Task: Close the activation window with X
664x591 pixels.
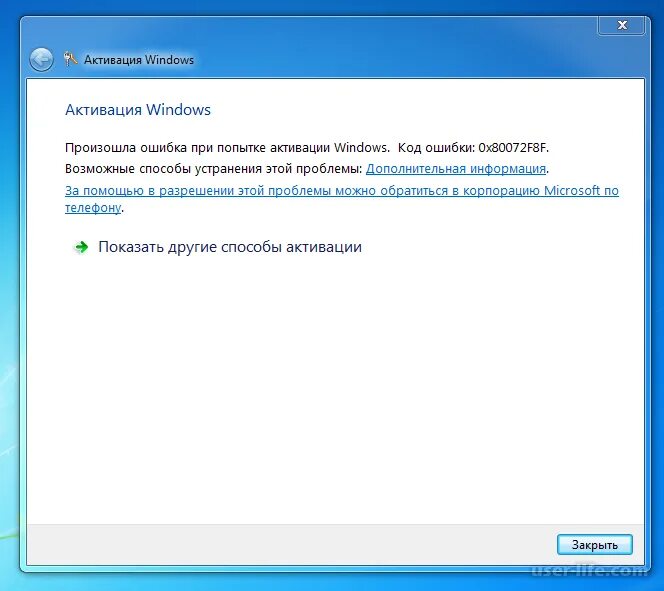Action: click(622, 25)
